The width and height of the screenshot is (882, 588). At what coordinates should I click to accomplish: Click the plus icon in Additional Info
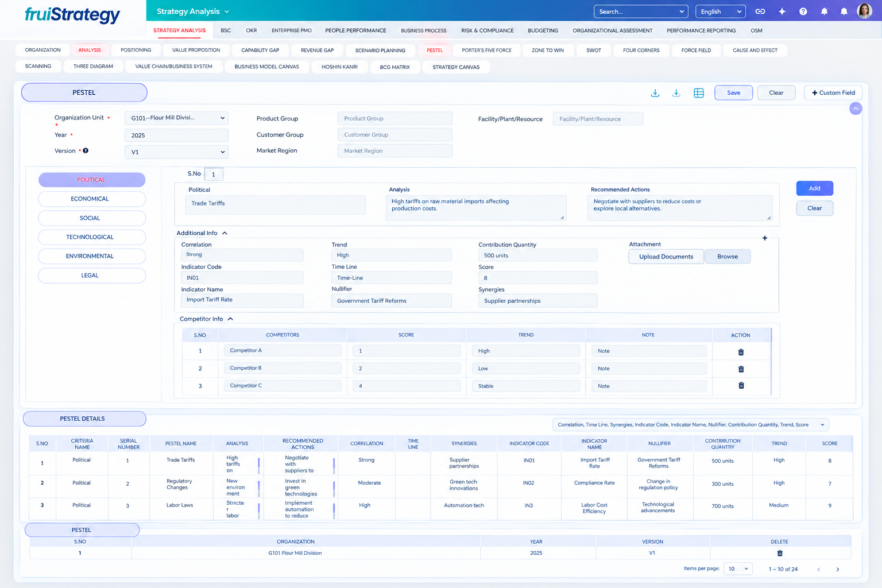pyautogui.click(x=765, y=238)
